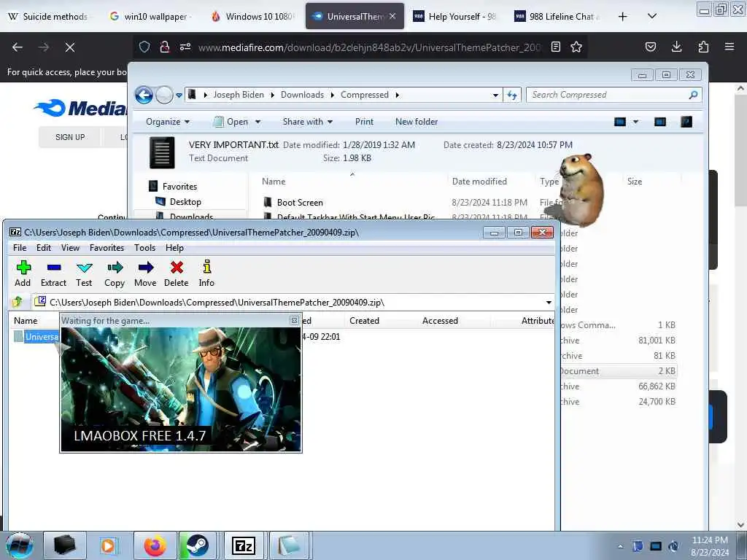Click the 7z icon in the taskbar
This screenshot has width=747, height=560.
point(244,545)
